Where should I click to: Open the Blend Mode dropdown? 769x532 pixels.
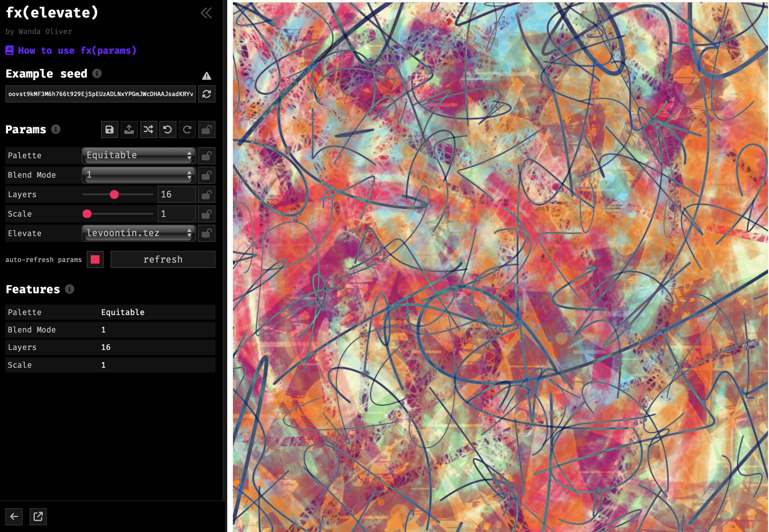tap(139, 175)
